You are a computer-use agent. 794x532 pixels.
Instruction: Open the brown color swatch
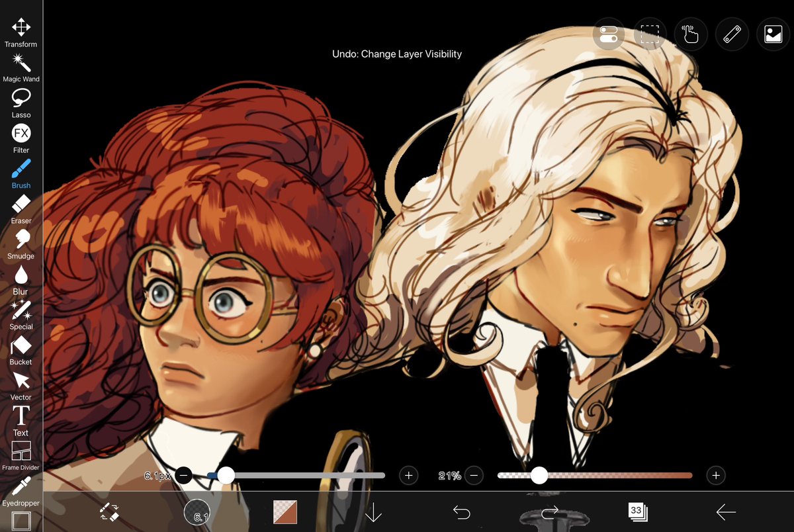[x=285, y=511]
